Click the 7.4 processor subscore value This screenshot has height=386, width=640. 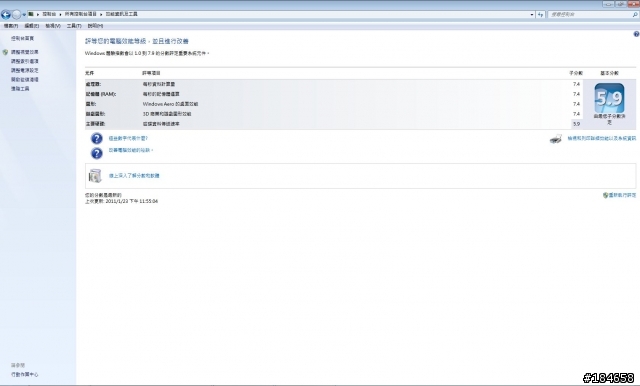576,84
